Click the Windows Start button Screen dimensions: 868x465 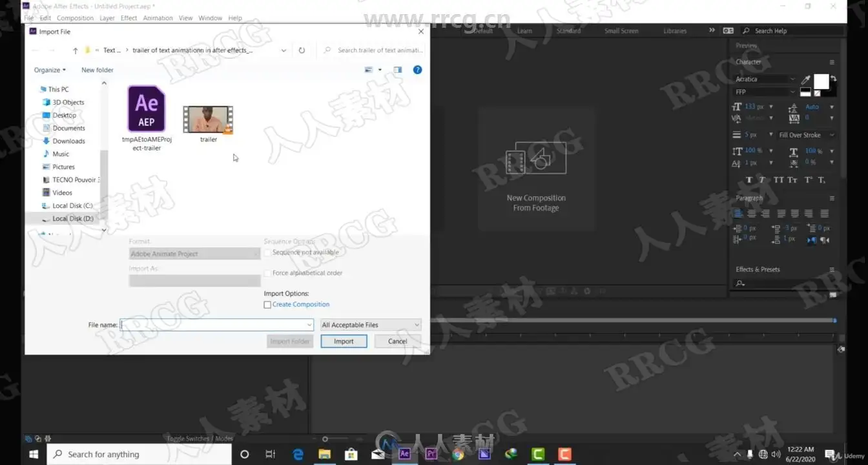(33, 454)
